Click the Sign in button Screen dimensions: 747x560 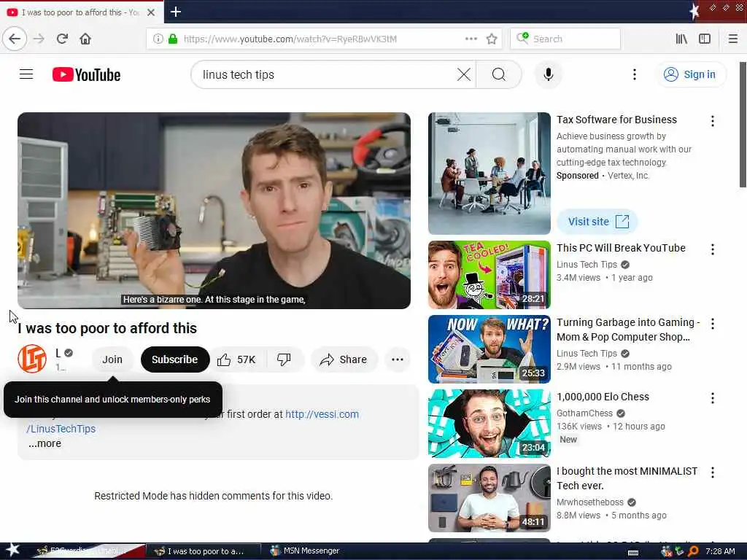(x=690, y=74)
